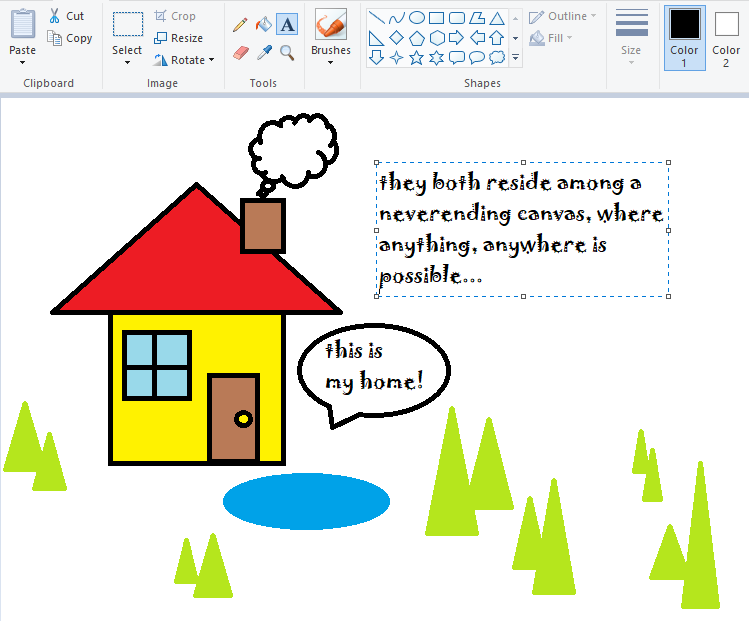Choose the Oval callout shape
749x621 pixels.
point(477,58)
